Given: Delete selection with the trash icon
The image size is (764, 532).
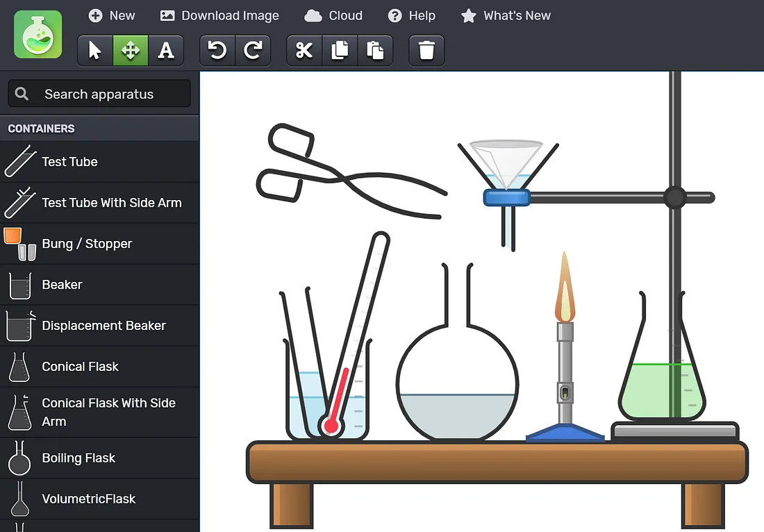Looking at the screenshot, I should click(426, 50).
